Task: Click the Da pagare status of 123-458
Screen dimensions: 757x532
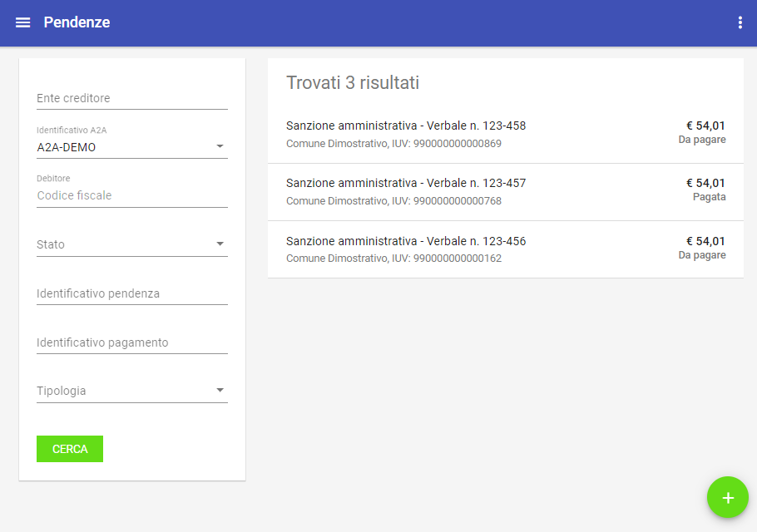Action: (x=702, y=140)
